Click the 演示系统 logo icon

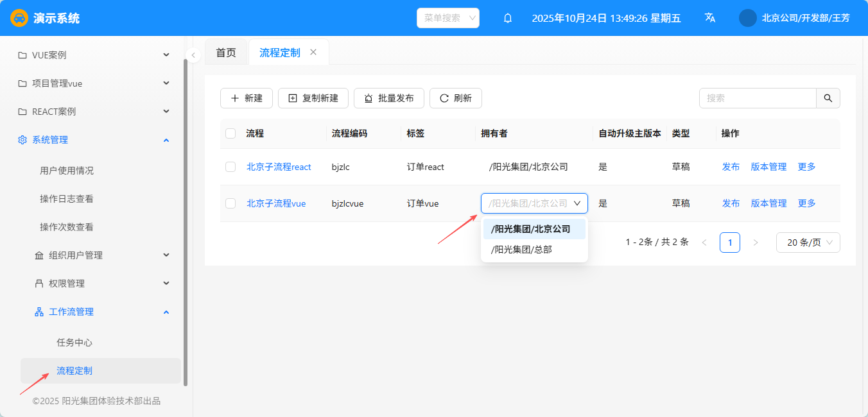click(19, 18)
